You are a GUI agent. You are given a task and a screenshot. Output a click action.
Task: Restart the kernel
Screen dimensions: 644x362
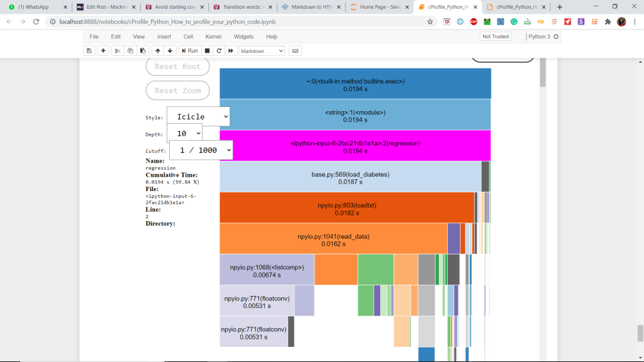[x=218, y=50]
